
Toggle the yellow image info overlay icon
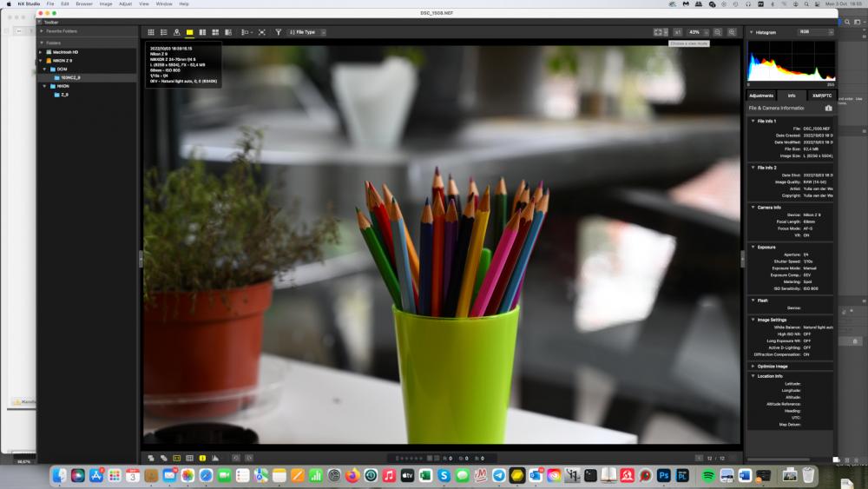coord(202,458)
